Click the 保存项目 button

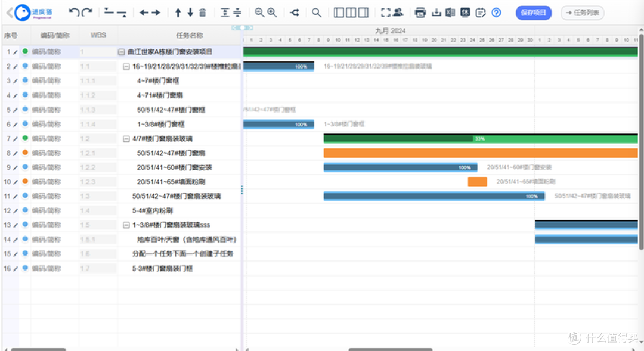tap(534, 13)
